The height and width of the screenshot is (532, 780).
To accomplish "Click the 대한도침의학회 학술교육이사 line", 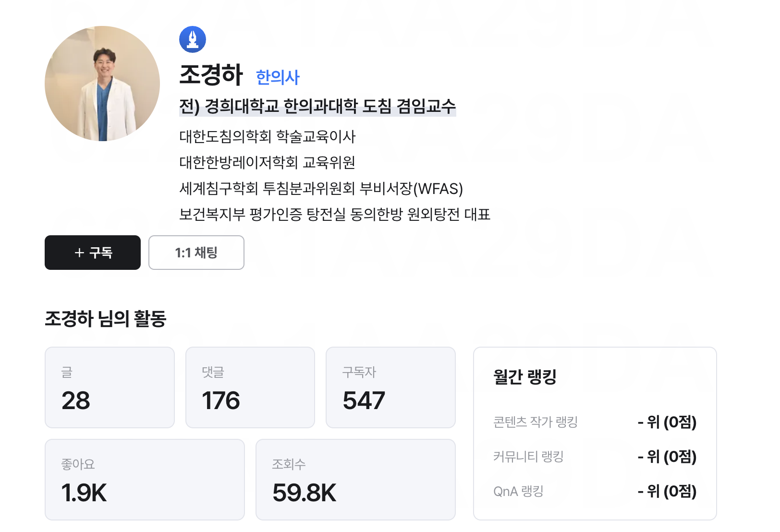I will point(267,137).
